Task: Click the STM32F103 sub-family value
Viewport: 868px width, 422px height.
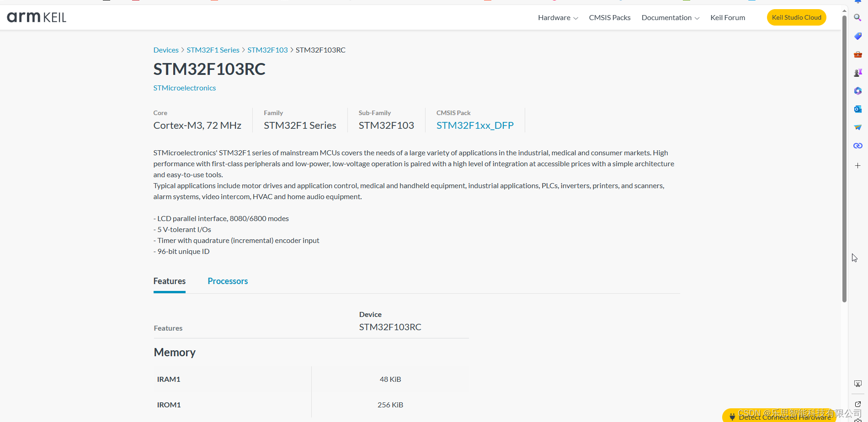Action: pyautogui.click(x=386, y=126)
